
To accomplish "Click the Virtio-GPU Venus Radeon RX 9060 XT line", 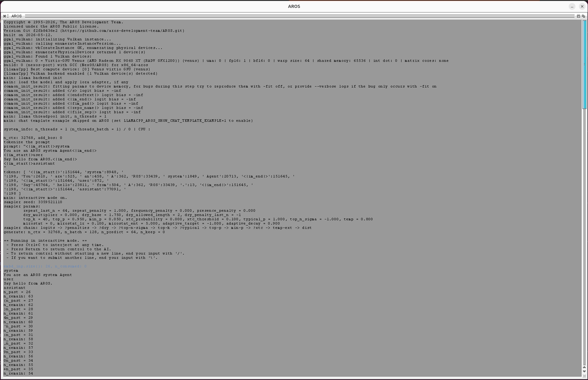I will (226, 60).
